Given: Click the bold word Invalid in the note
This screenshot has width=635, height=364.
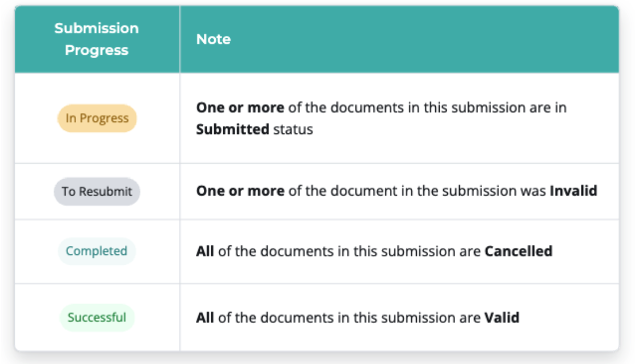Looking at the screenshot, I should [573, 191].
